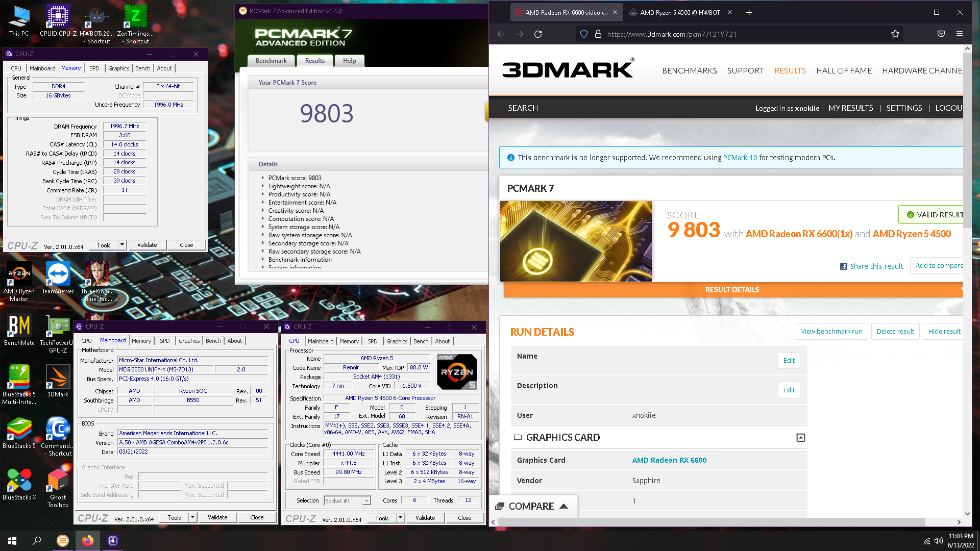980x551 pixels.
Task: Click Hide result button
Action: point(943,332)
